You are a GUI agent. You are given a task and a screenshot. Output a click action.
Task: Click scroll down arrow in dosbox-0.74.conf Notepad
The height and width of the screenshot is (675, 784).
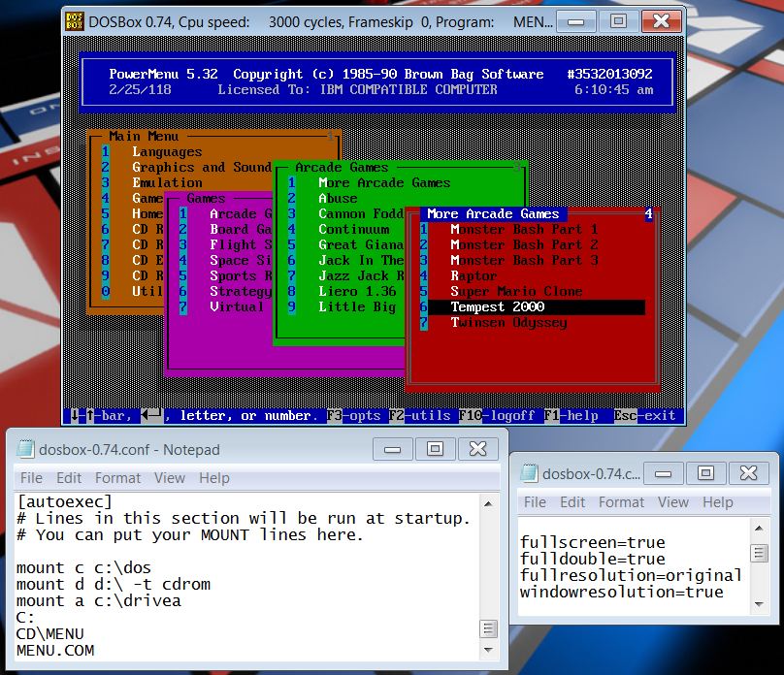(x=488, y=650)
